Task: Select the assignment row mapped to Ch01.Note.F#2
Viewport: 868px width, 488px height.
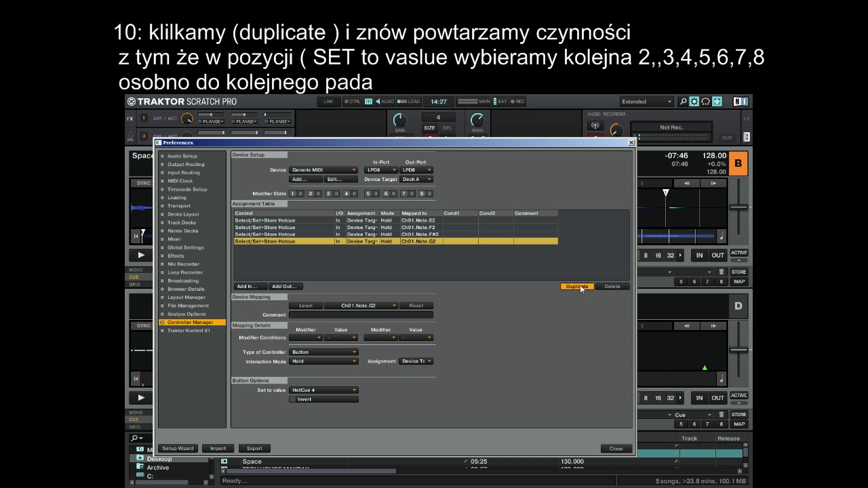Action: [x=396, y=235]
